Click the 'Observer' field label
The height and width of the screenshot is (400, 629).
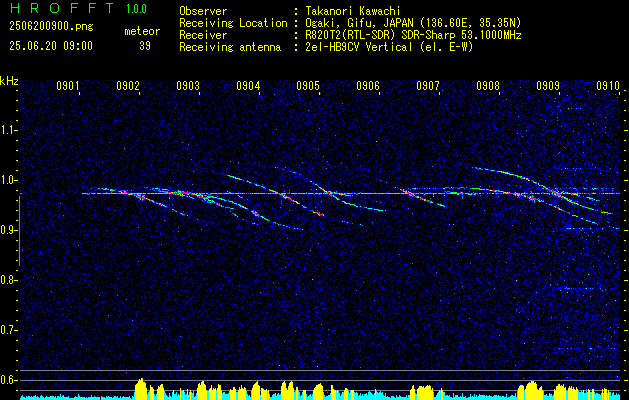point(203,11)
